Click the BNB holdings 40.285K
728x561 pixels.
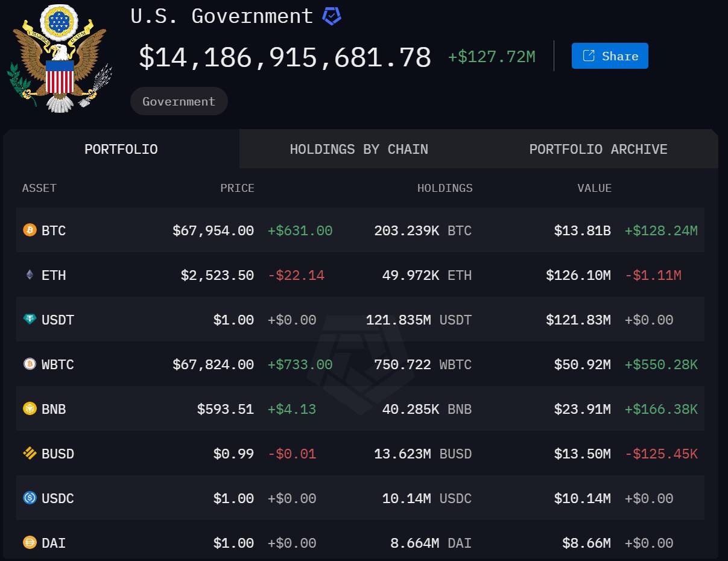[x=411, y=409]
